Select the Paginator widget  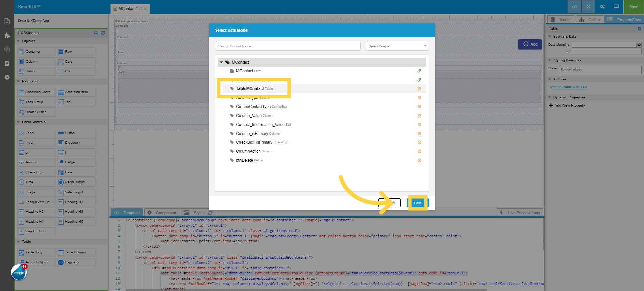pos(76,262)
